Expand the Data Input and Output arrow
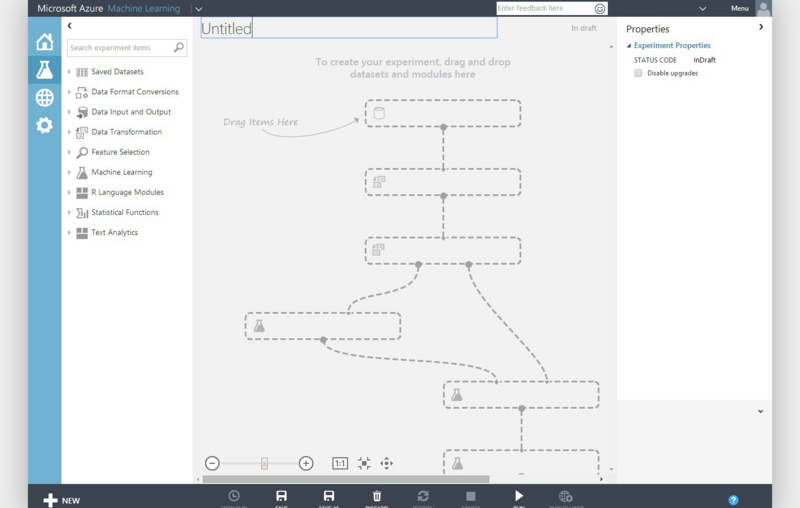The width and height of the screenshot is (800, 508). pos(69,112)
